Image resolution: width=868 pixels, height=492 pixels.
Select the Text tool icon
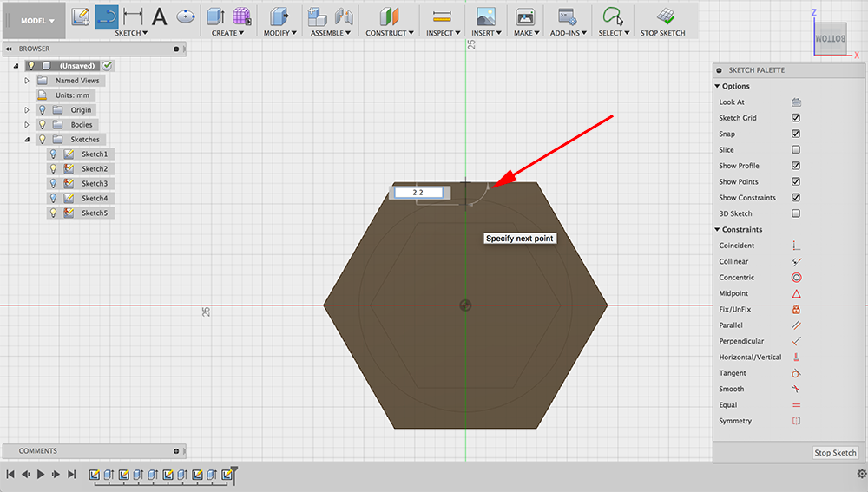[160, 16]
